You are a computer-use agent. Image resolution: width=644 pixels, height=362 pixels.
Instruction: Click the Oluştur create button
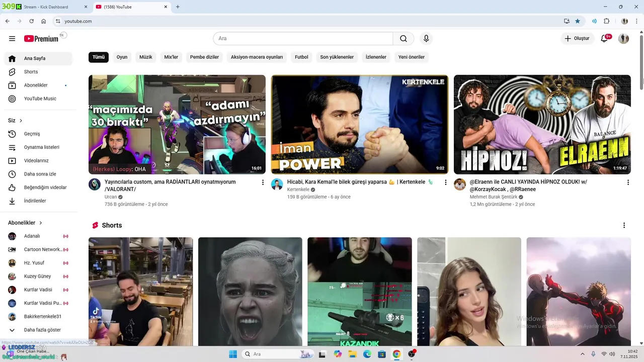tap(577, 39)
